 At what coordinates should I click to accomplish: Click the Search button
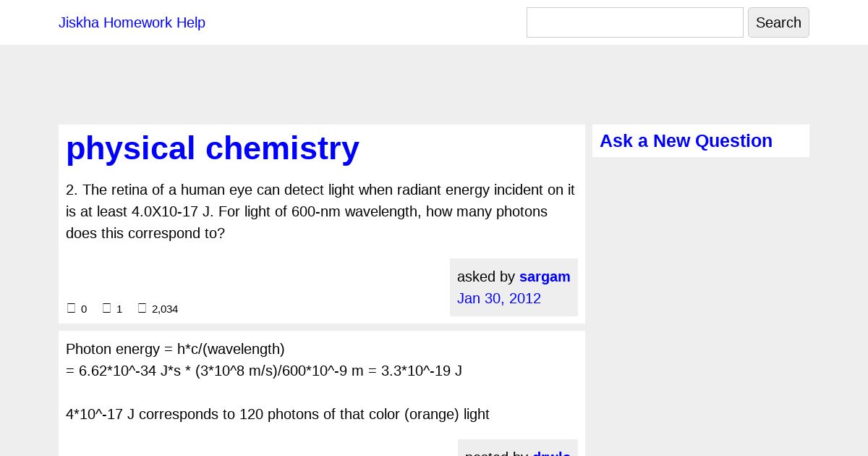tap(778, 22)
